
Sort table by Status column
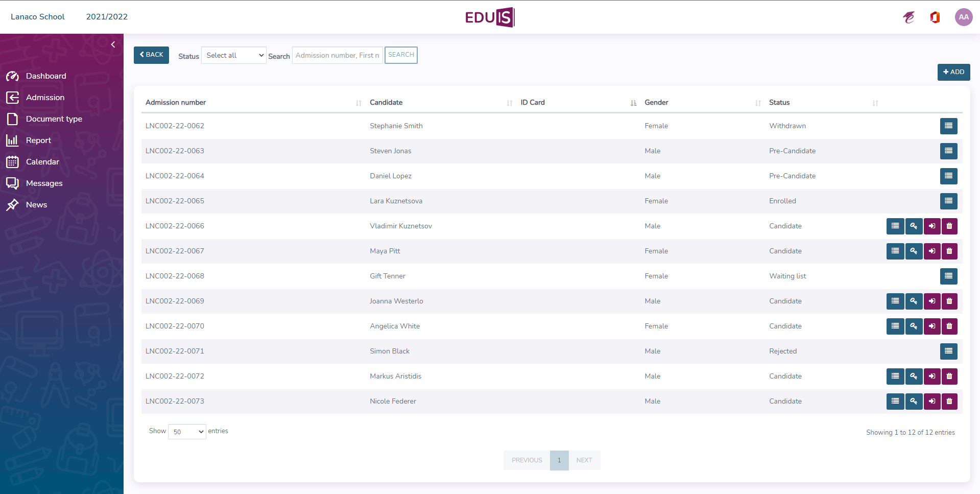coord(779,103)
